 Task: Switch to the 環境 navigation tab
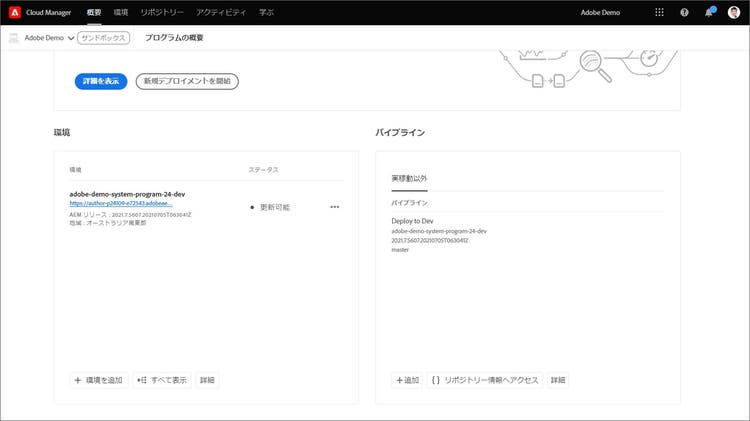[x=120, y=12]
